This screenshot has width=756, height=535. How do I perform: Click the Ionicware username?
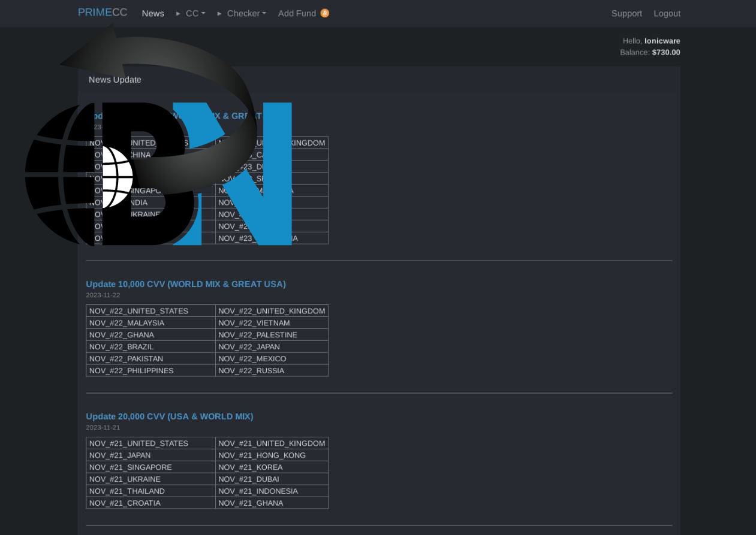[662, 41]
